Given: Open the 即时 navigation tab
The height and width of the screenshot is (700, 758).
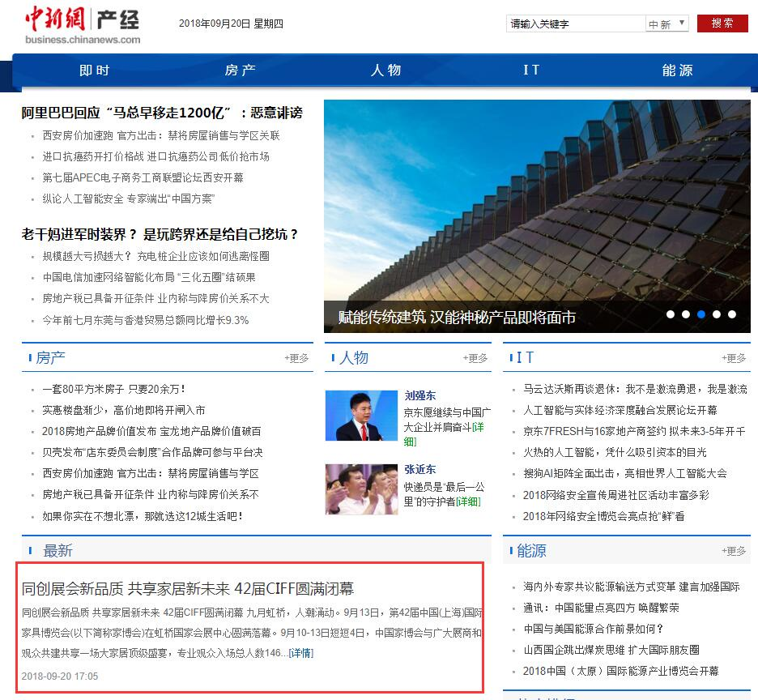Looking at the screenshot, I should click(95, 70).
